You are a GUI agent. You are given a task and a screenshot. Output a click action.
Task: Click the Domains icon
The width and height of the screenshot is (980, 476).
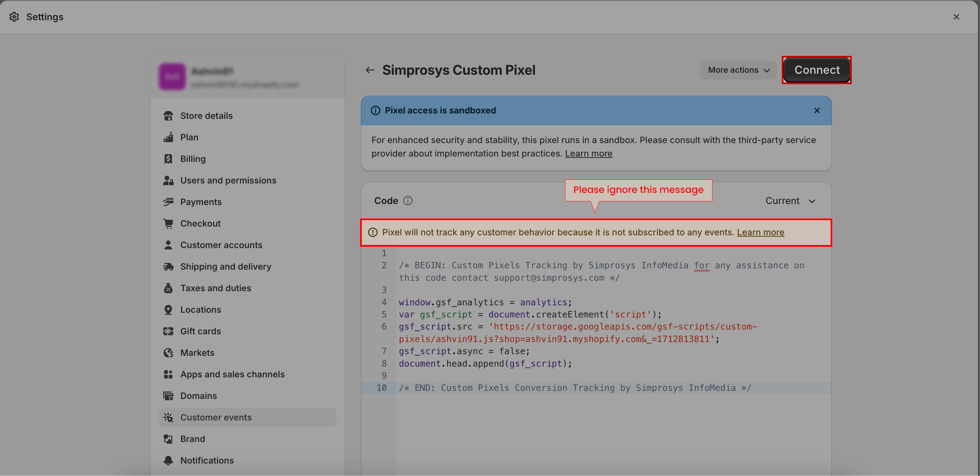(x=168, y=396)
